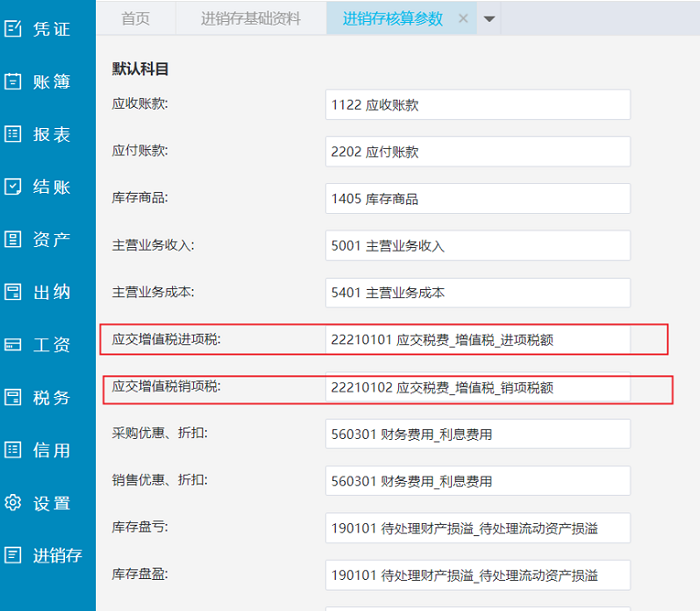Open the 出纳 cashier sidebar icon

pyautogui.click(x=13, y=292)
